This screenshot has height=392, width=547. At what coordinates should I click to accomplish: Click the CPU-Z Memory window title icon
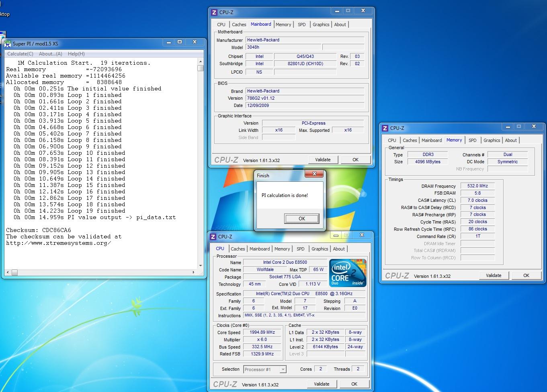(385, 128)
